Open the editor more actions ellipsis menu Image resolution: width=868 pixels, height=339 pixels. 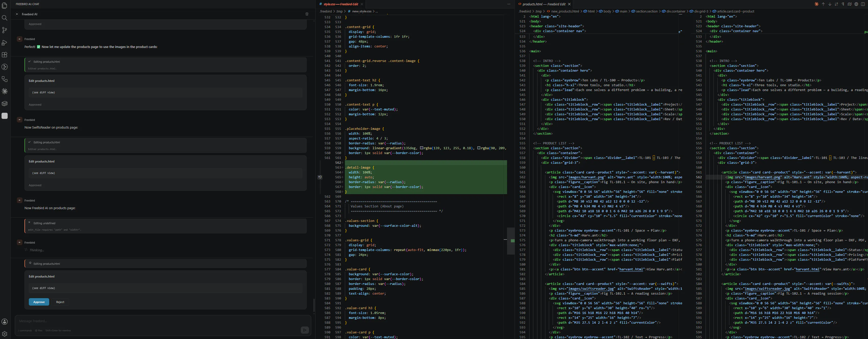tap(509, 4)
